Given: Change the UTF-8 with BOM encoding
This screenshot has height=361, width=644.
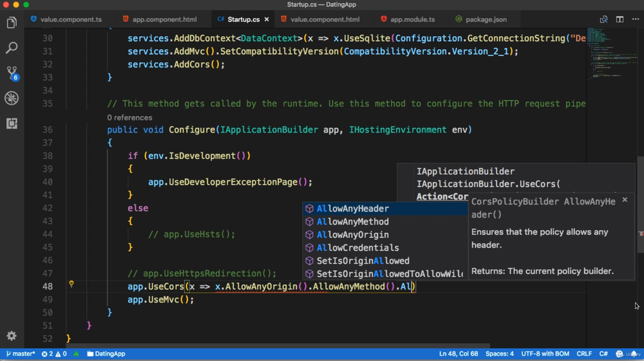Looking at the screenshot, I should coord(545,354).
